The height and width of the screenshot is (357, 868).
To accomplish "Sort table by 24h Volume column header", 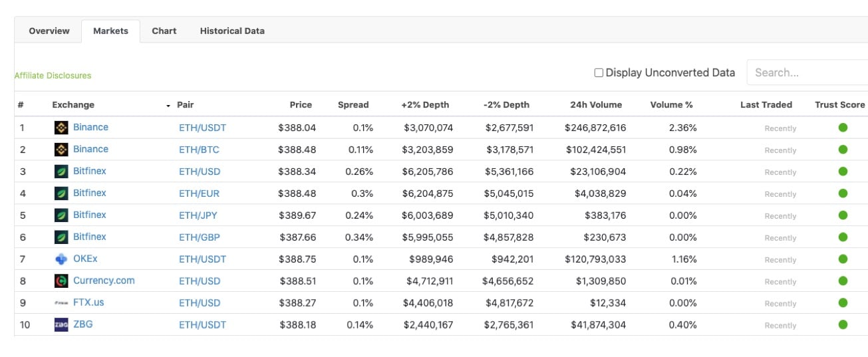I will pyautogui.click(x=595, y=104).
